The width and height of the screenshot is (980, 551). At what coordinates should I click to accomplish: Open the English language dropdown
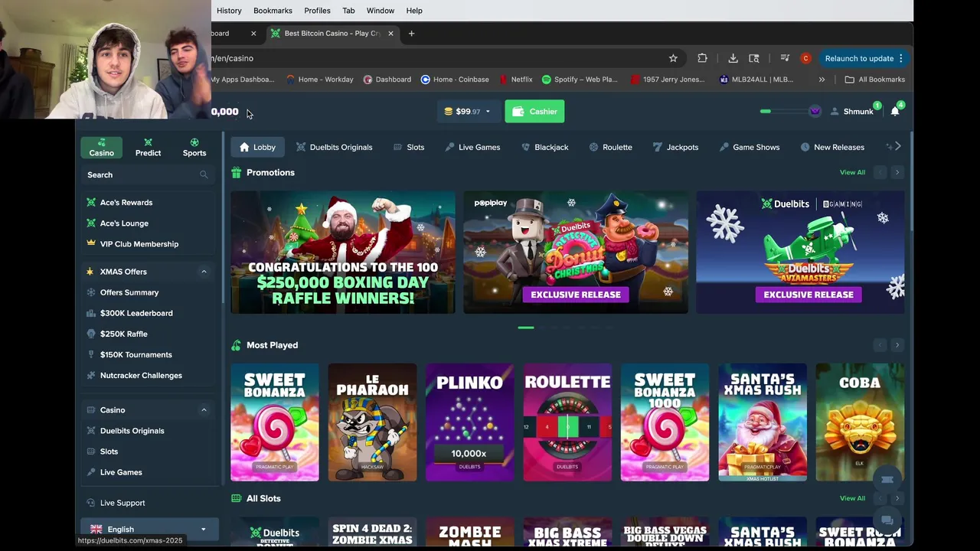click(x=149, y=529)
